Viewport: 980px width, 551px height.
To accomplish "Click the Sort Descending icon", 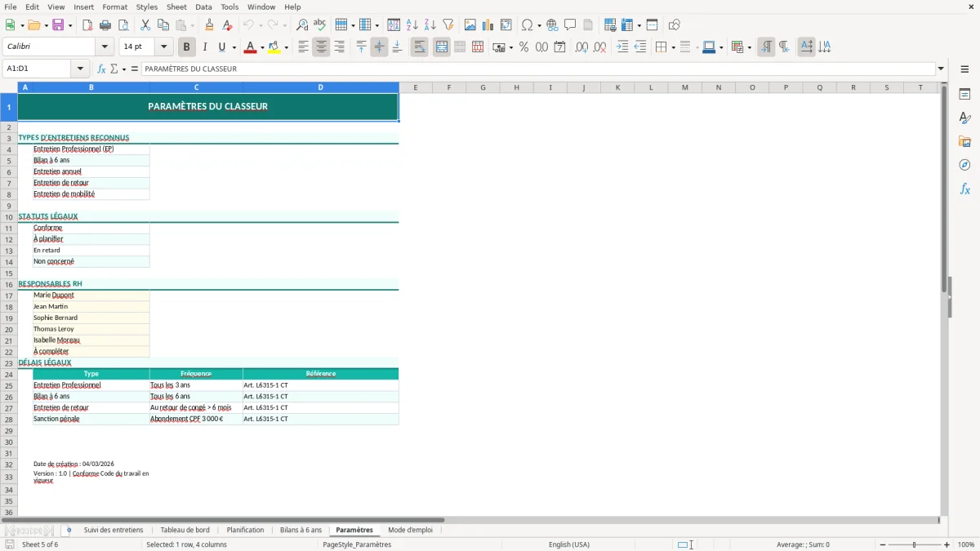I will [x=430, y=25].
